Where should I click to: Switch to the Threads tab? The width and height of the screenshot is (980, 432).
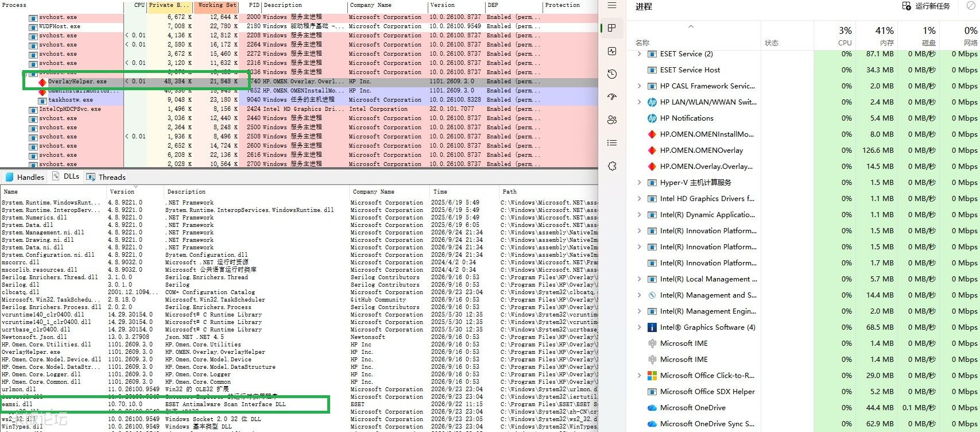coord(106,177)
